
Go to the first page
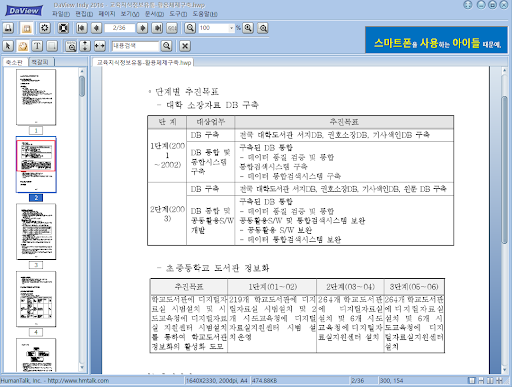pyautogui.click(x=81, y=28)
